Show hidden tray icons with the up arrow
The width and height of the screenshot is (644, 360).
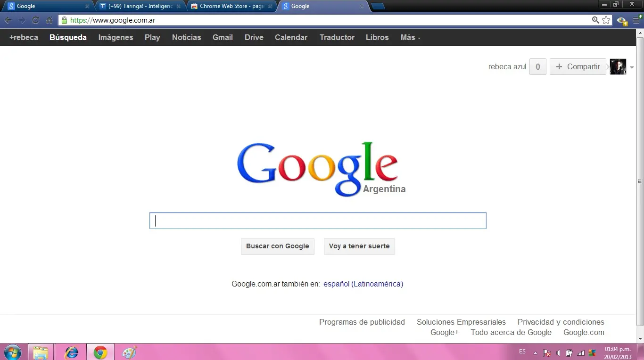tap(535, 352)
